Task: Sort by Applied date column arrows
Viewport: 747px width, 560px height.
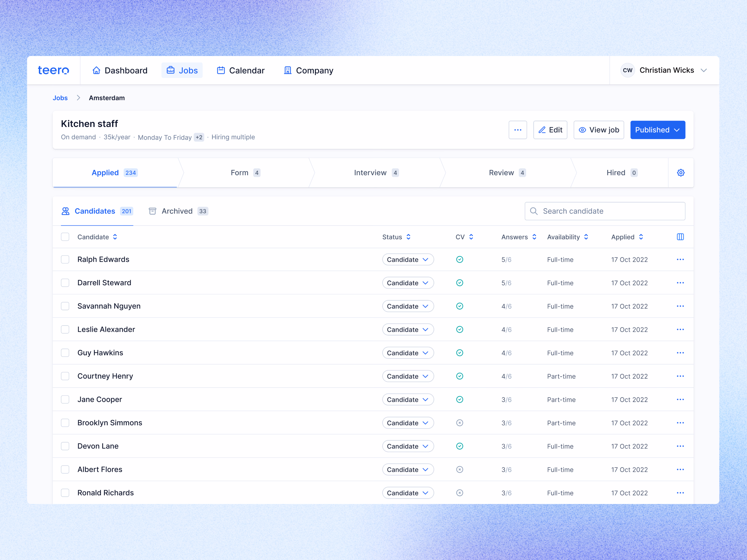Action: 641,237
